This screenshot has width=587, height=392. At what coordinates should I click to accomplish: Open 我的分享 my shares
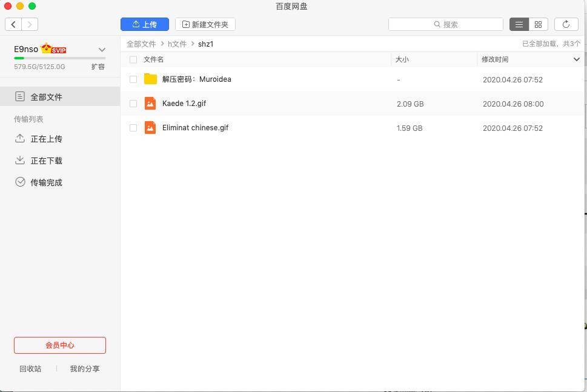click(85, 369)
